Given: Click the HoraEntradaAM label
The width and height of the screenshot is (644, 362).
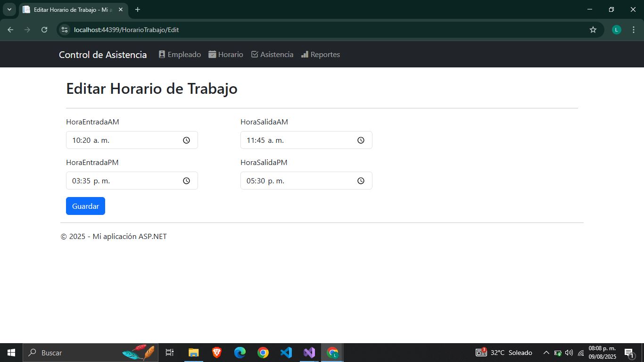Looking at the screenshot, I should [x=92, y=122].
